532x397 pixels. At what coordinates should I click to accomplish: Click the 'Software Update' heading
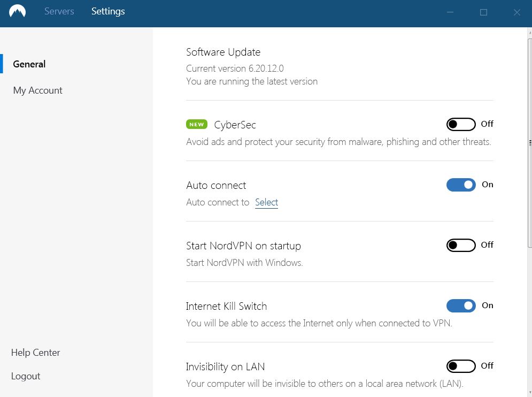point(223,52)
